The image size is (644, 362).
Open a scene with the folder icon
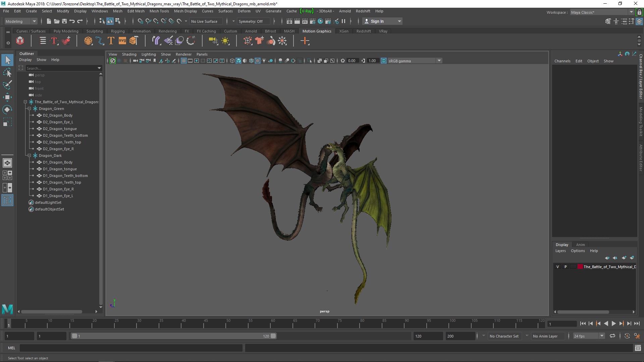pyautogui.click(x=57, y=21)
